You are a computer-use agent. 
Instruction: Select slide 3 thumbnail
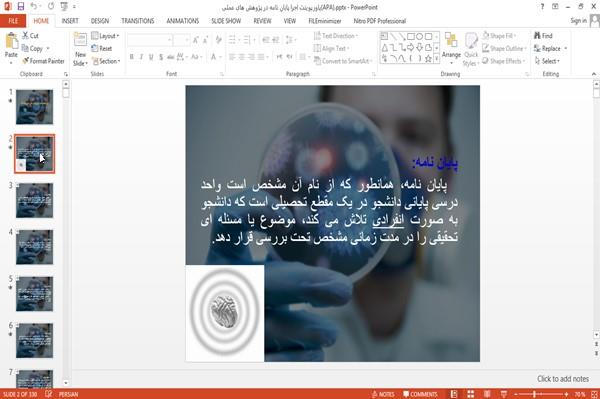pyautogui.click(x=34, y=200)
